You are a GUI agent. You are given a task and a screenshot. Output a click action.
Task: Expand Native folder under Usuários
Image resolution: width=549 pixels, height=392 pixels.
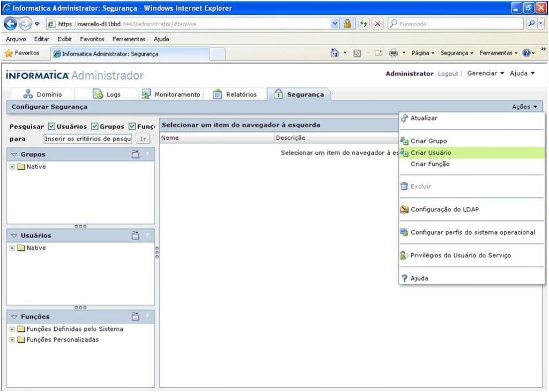[x=12, y=248]
